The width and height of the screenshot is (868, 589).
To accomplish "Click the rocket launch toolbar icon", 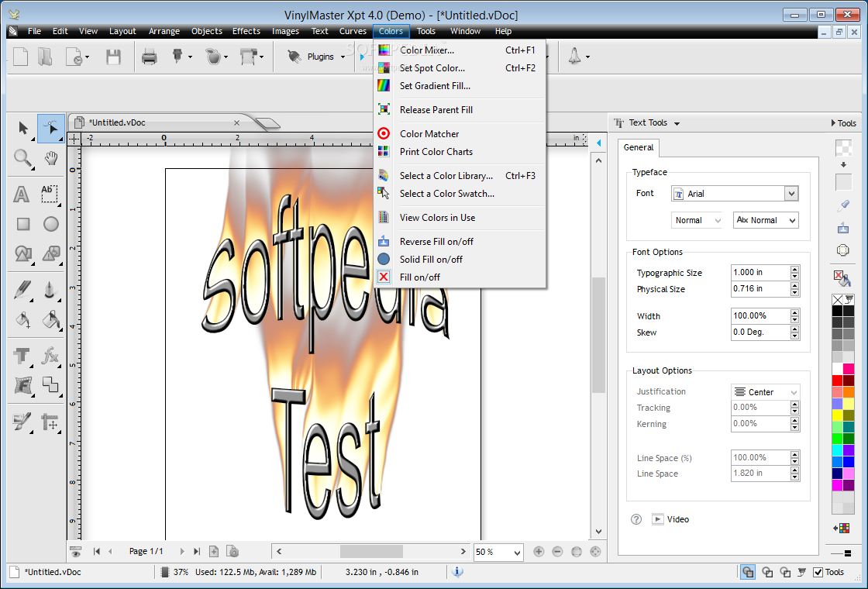I will pyautogui.click(x=575, y=56).
